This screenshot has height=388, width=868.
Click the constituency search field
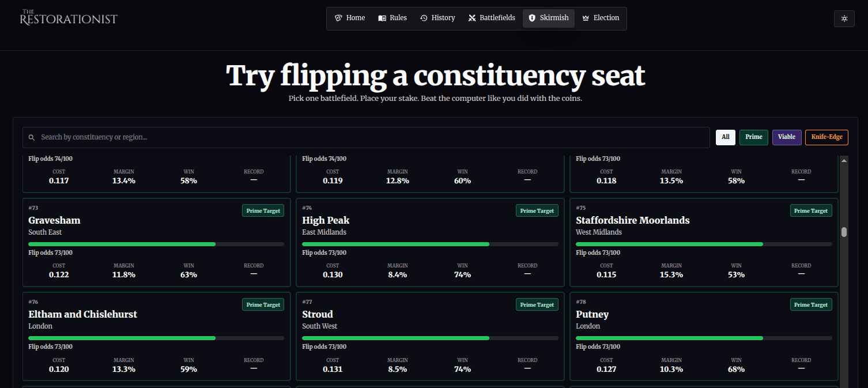pos(369,138)
